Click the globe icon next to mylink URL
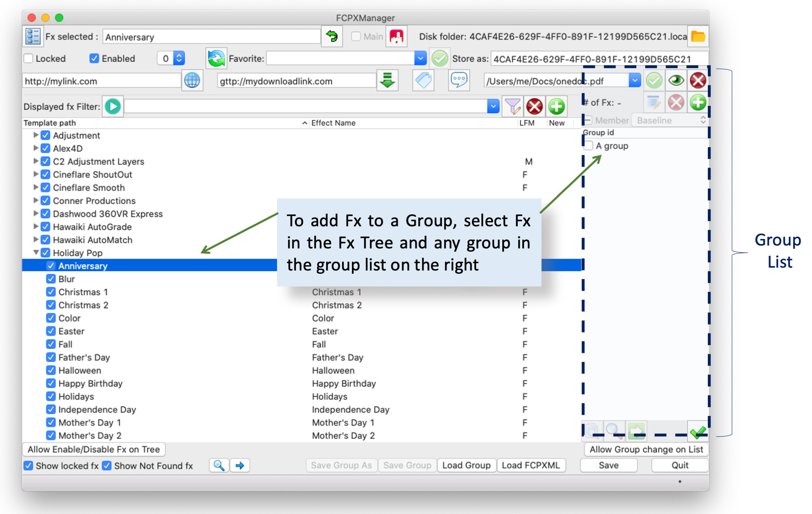The width and height of the screenshot is (812, 514). pyautogui.click(x=192, y=80)
